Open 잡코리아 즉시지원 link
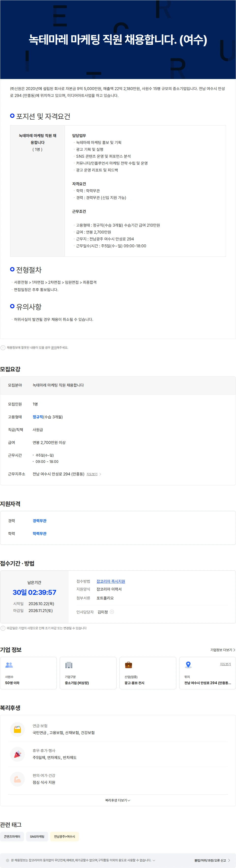Image resolution: width=236 pixels, height=868 pixels. [111, 581]
